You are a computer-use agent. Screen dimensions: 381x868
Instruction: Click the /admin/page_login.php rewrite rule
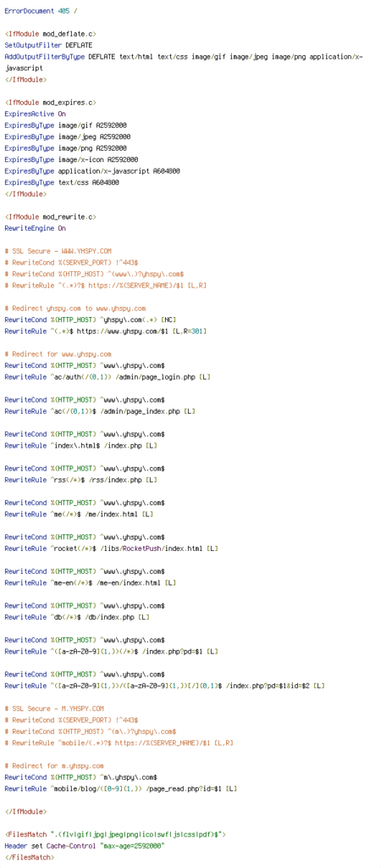(108, 377)
